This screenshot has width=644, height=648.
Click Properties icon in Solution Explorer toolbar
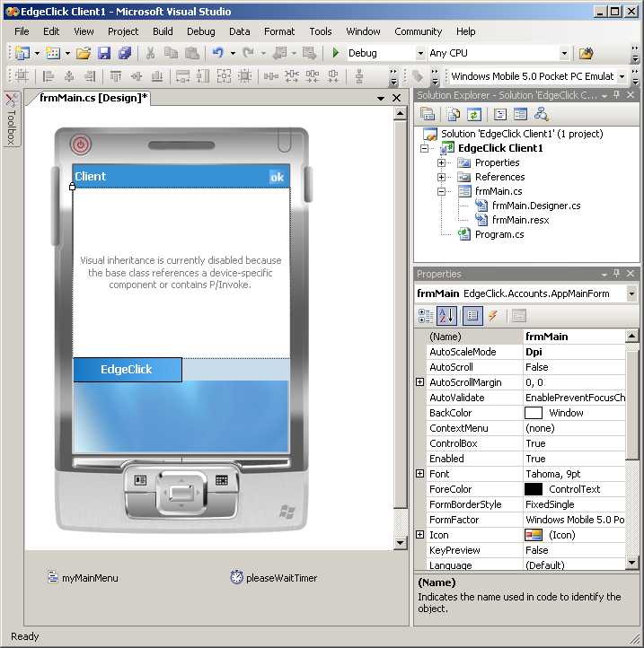click(428, 114)
